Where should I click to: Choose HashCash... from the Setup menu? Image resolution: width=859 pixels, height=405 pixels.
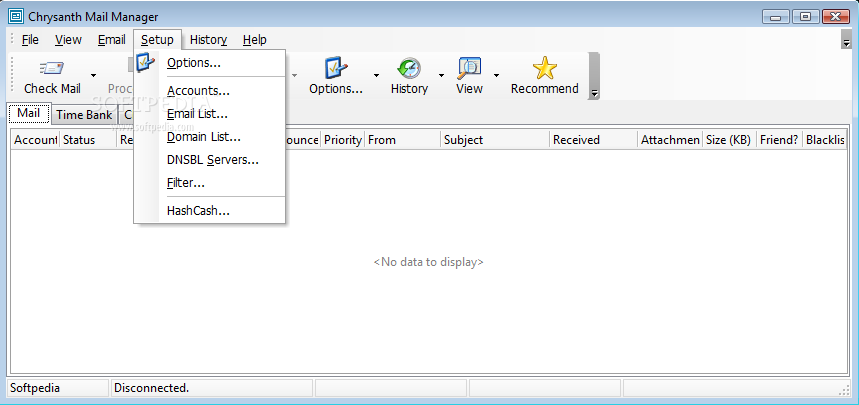pyautogui.click(x=209, y=211)
